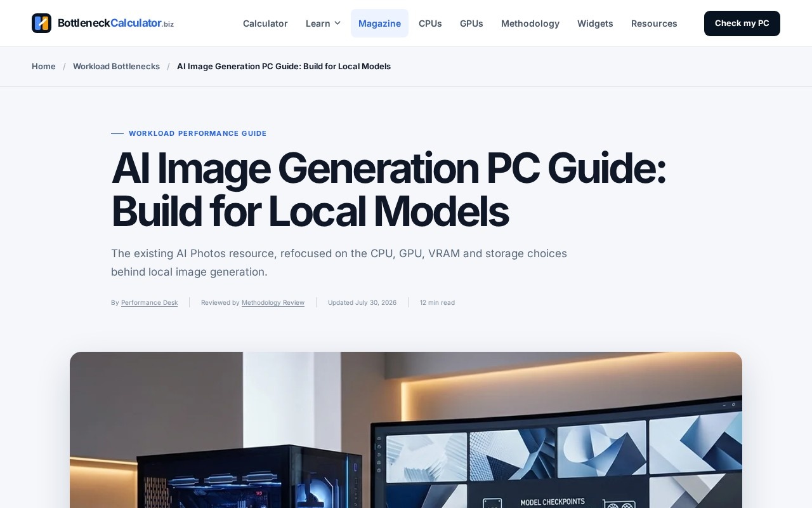Viewport: 812px width, 508px height.
Task: Open the Methodology Review reviewer link
Action: coord(273,303)
